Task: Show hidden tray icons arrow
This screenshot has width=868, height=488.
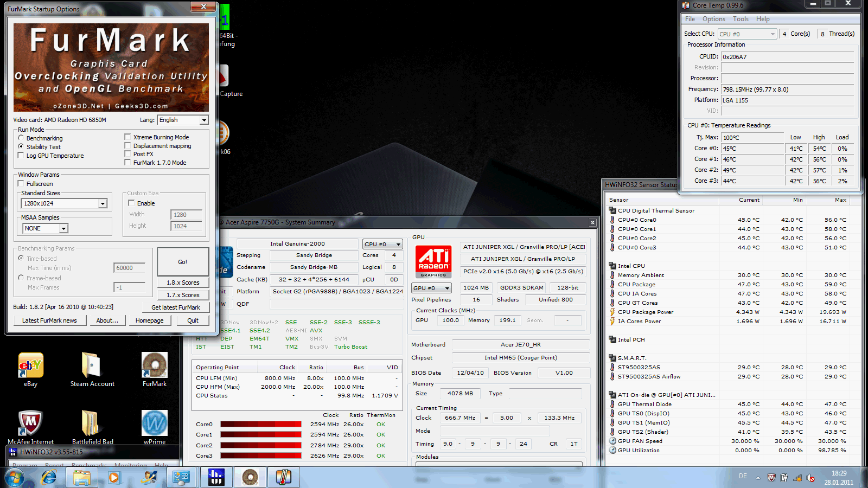Action: click(758, 478)
